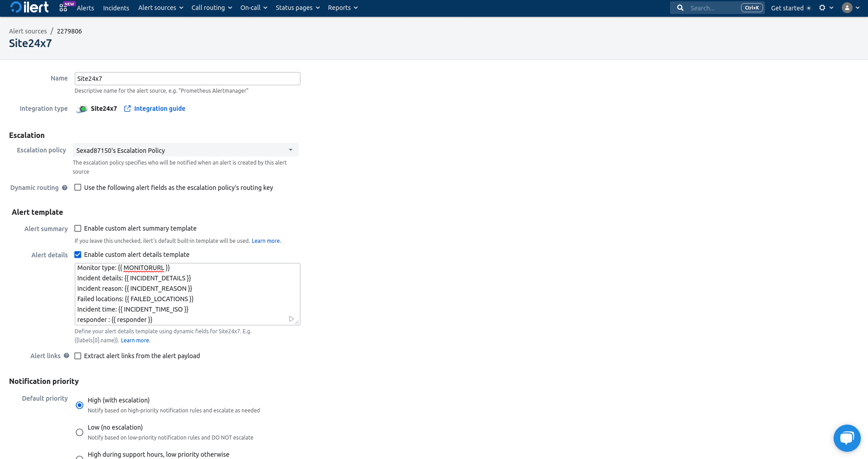
Task: Click the template play arrow icon
Action: pos(291,319)
